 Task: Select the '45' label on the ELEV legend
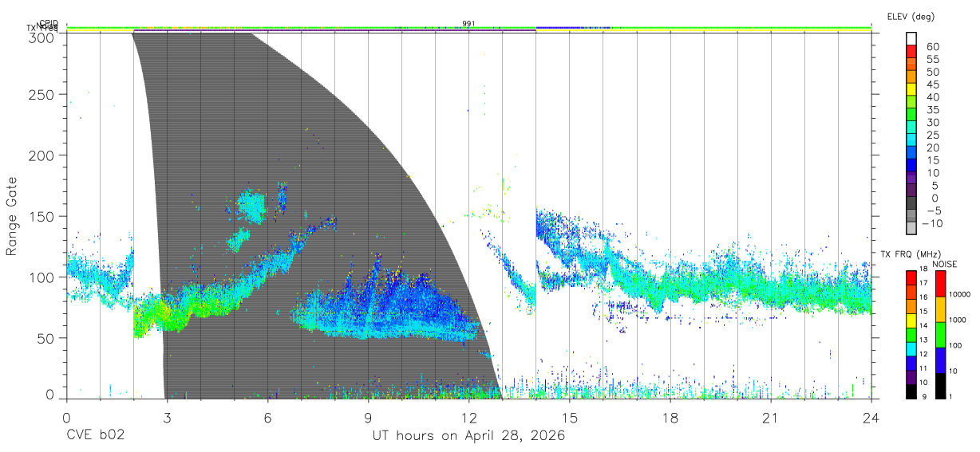933,85
